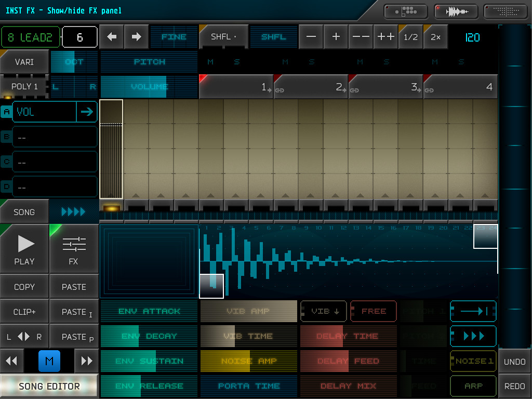Enable the SHFL shuffle toggle
Image resolution: width=532 pixels, height=399 pixels.
pos(274,37)
